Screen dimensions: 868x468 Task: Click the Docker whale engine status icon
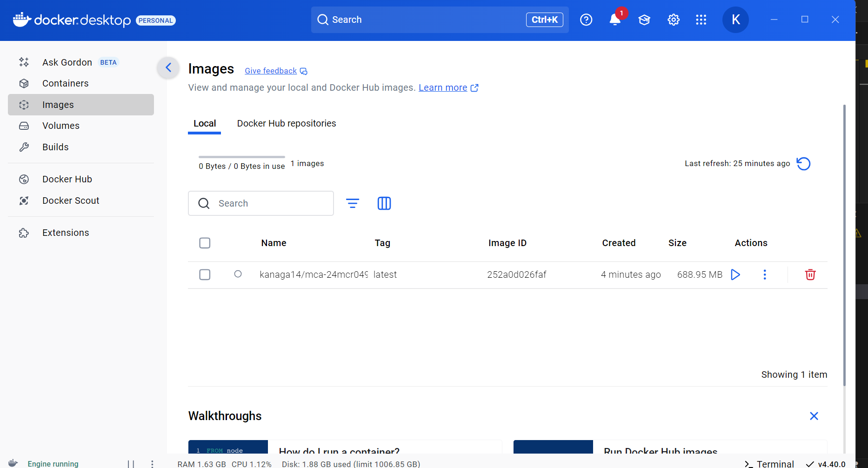tap(13, 463)
